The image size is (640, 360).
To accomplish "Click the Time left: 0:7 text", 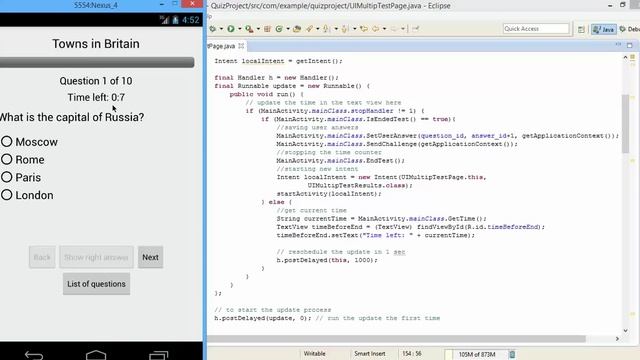I will pos(96,98).
